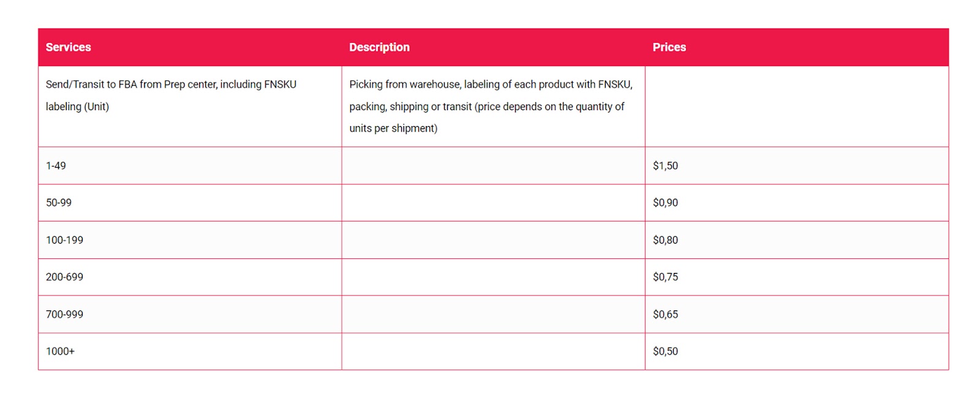This screenshot has width=980, height=399.
Task: Click the Prices column header
Action: click(x=669, y=47)
